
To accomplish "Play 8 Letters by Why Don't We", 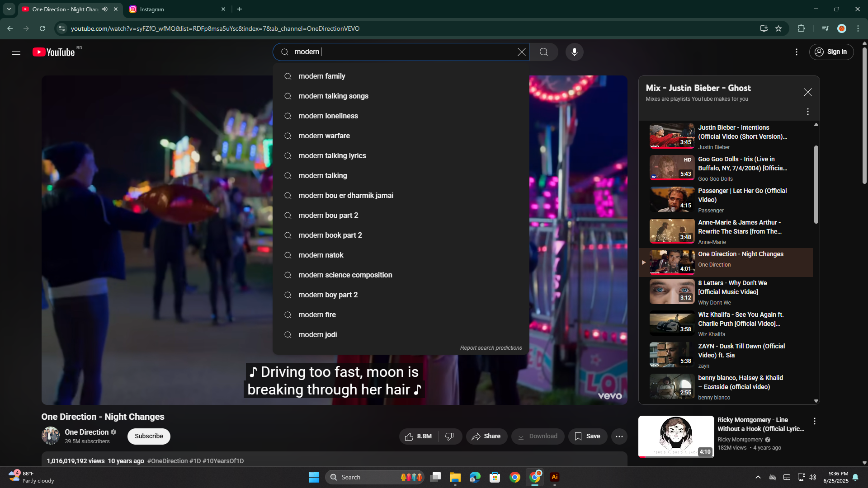I will (x=726, y=292).
